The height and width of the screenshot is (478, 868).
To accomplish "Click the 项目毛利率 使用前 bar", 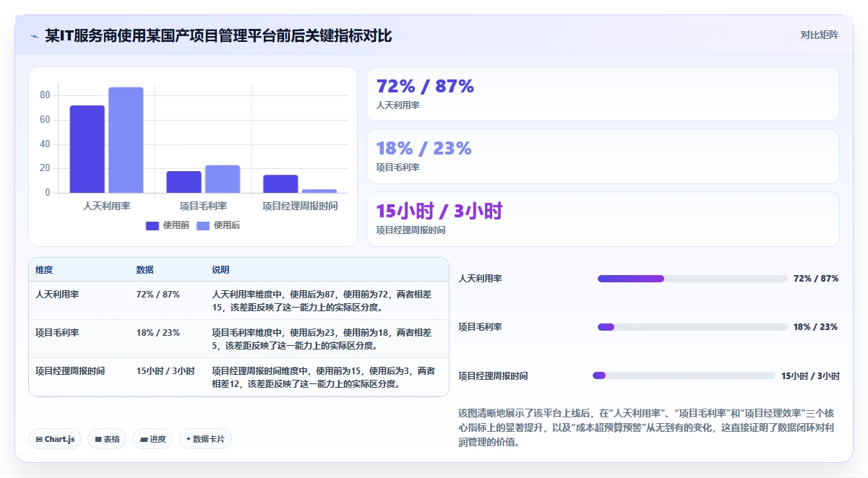I will click(x=184, y=182).
